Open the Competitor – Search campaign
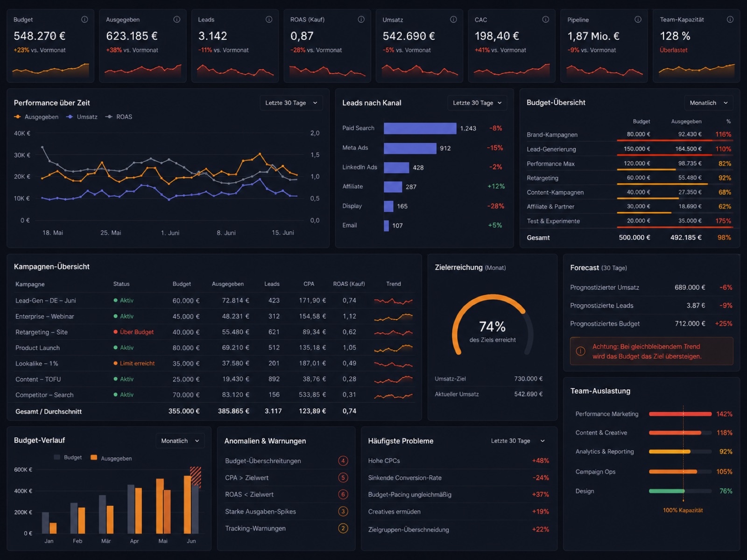This screenshot has height=560, width=747. coord(214,395)
